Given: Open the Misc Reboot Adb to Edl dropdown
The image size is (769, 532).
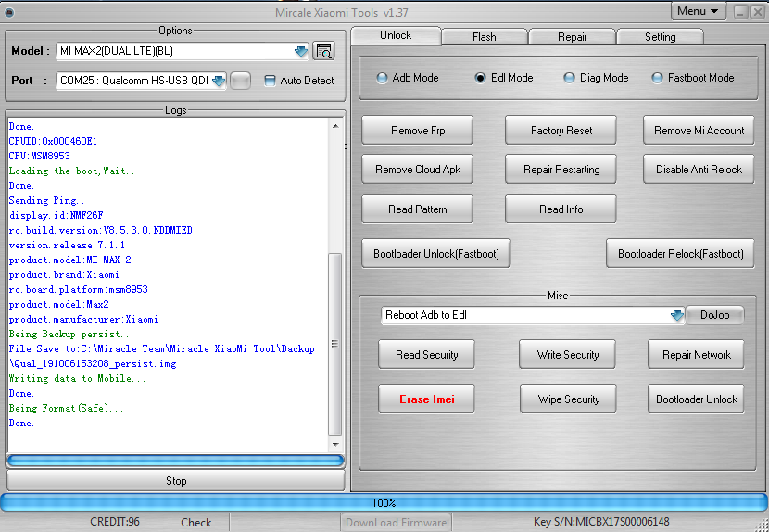Looking at the screenshot, I should 676,315.
